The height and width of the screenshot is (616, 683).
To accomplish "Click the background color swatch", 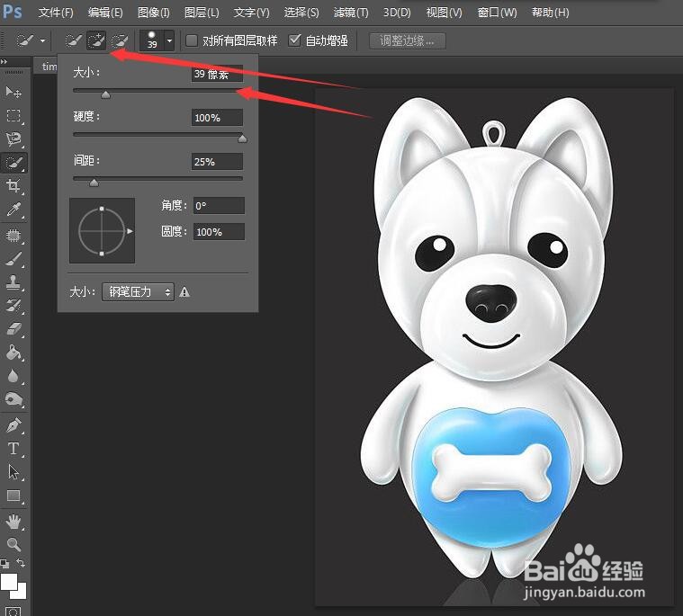I will tap(21, 594).
